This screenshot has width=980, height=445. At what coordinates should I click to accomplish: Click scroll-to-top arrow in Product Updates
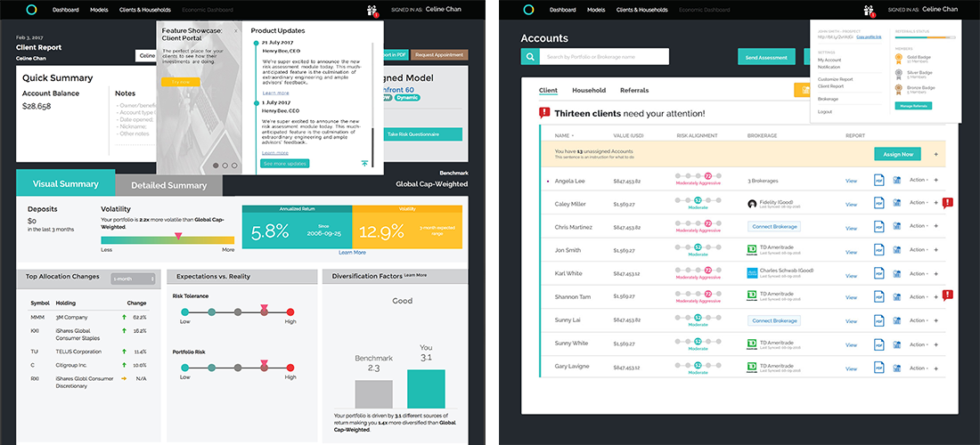pos(364,164)
